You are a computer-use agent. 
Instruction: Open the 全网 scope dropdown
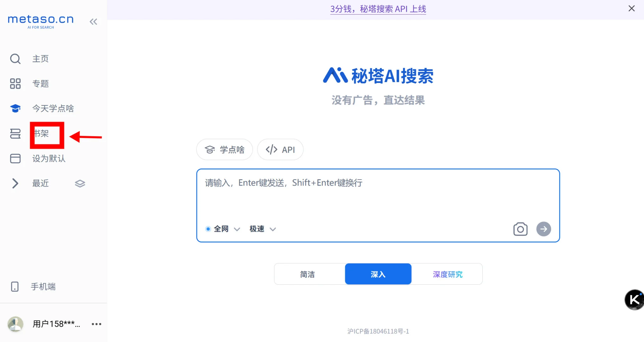pos(223,229)
